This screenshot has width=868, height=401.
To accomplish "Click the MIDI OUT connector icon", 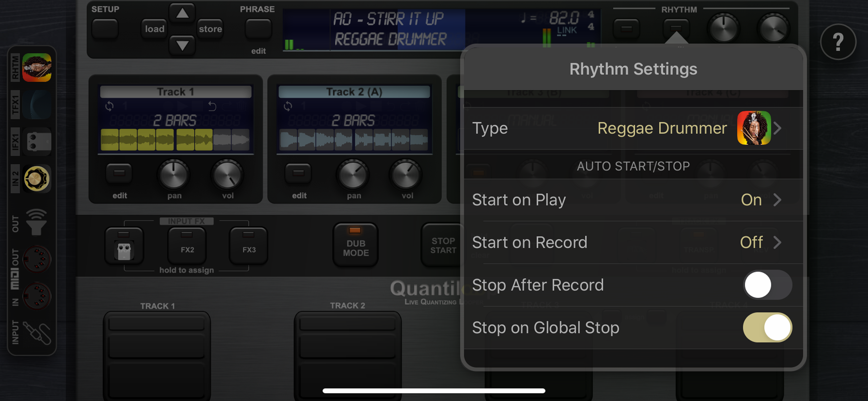I will [x=37, y=260].
